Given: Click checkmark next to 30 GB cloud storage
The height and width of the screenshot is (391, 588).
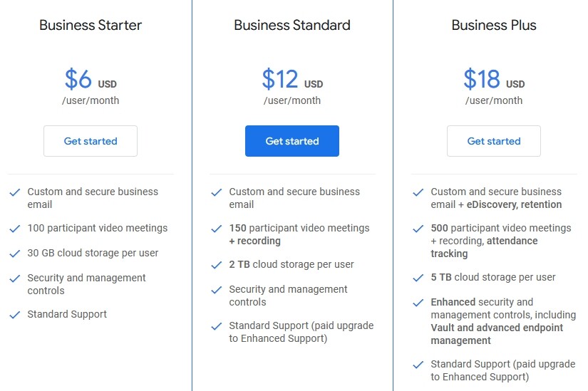Looking at the screenshot, I should 15,254.
